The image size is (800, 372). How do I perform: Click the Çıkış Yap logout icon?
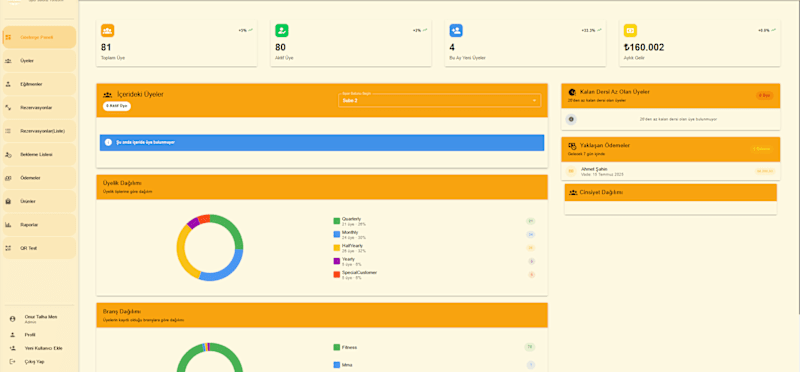pos(13,361)
